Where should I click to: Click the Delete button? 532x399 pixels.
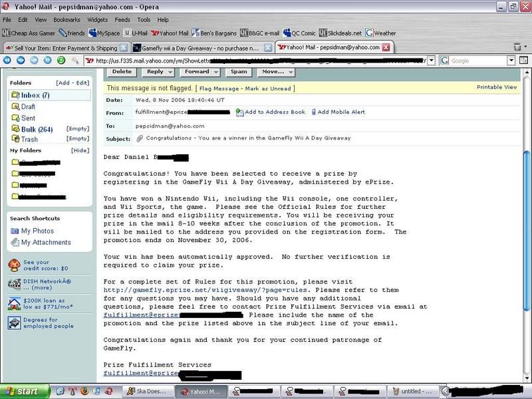(x=122, y=72)
